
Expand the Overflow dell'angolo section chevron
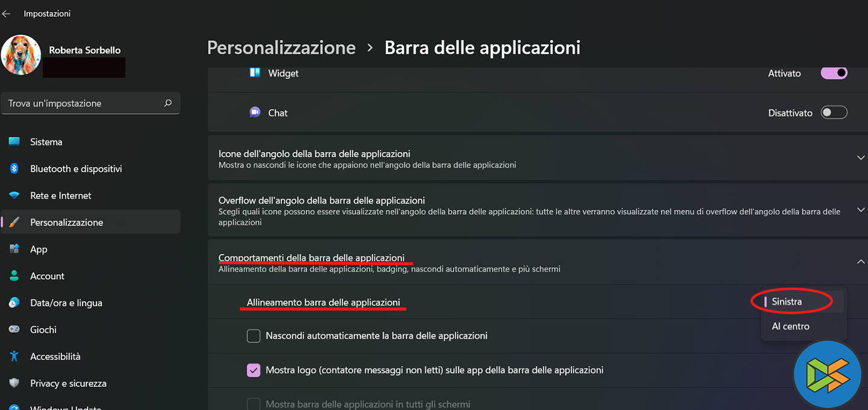[861, 210]
